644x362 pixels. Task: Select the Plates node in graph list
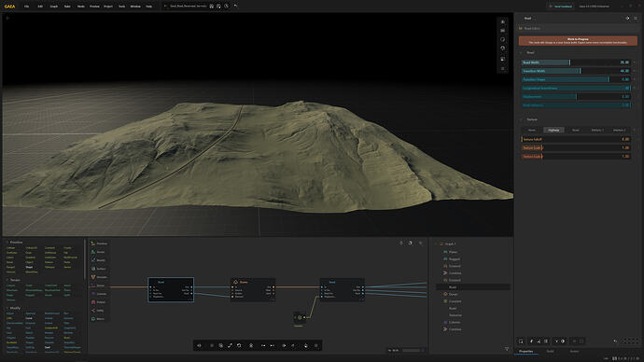453,252
